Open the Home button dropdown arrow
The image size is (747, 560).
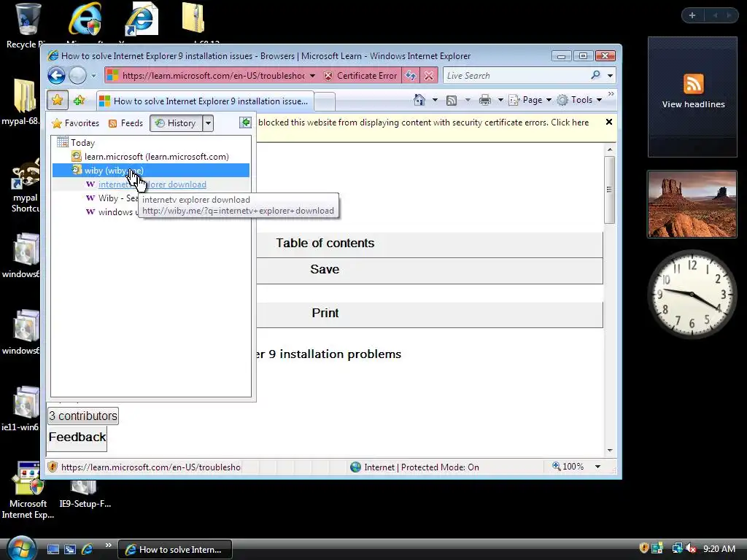[x=435, y=100]
